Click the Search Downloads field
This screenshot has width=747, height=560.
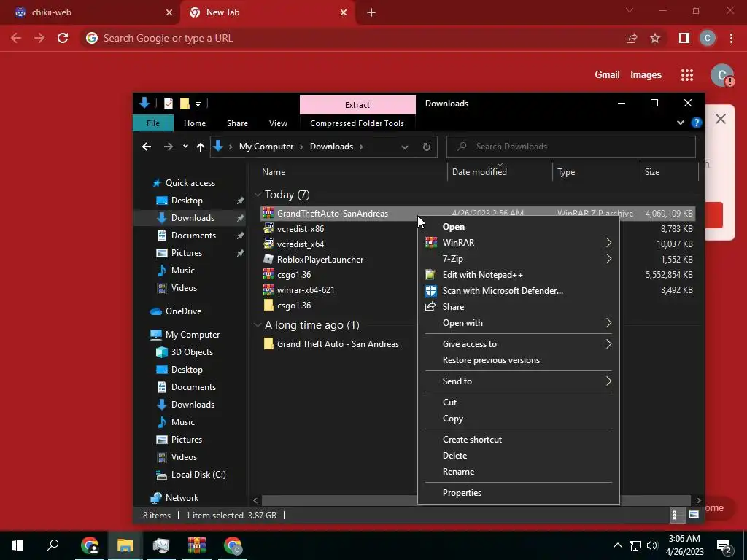click(570, 147)
